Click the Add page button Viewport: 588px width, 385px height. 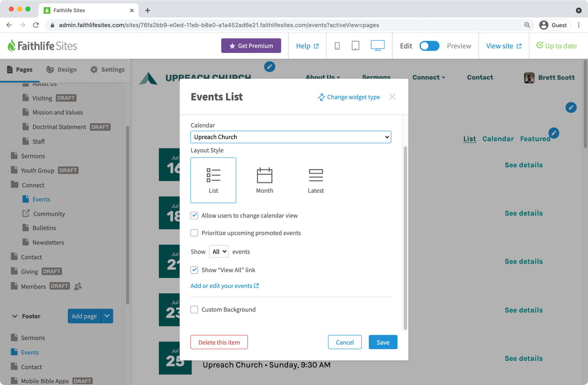(x=84, y=316)
